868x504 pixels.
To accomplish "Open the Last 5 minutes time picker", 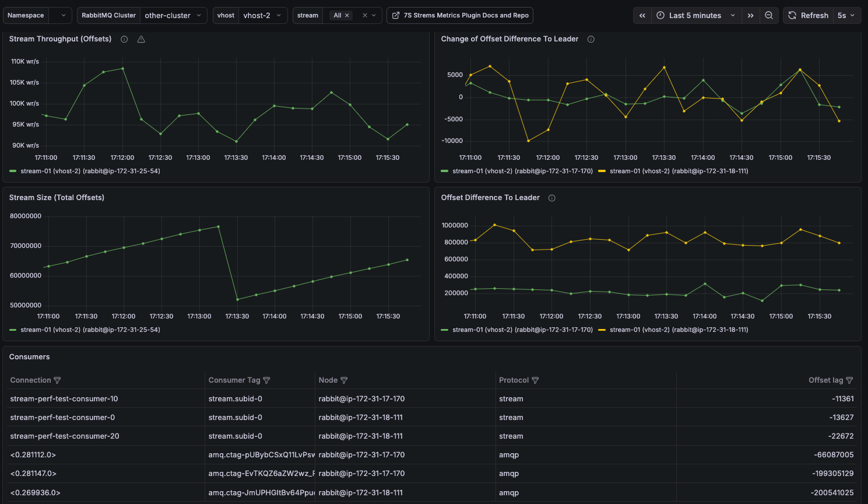I will tap(695, 16).
